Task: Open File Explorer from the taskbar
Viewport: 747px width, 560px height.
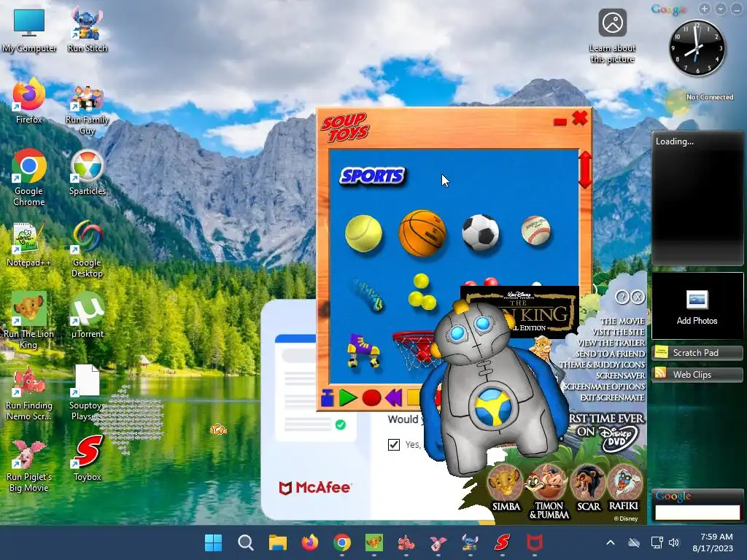Action: [278, 542]
